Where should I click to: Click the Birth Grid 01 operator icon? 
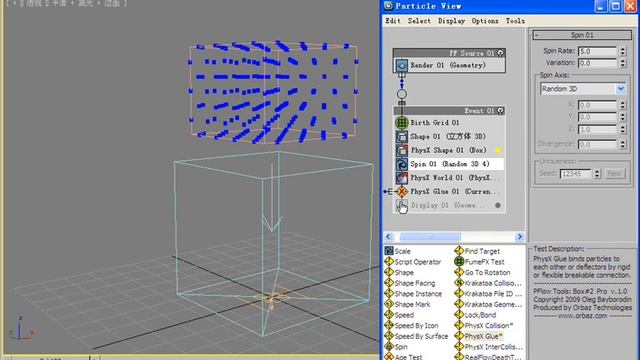click(x=402, y=122)
